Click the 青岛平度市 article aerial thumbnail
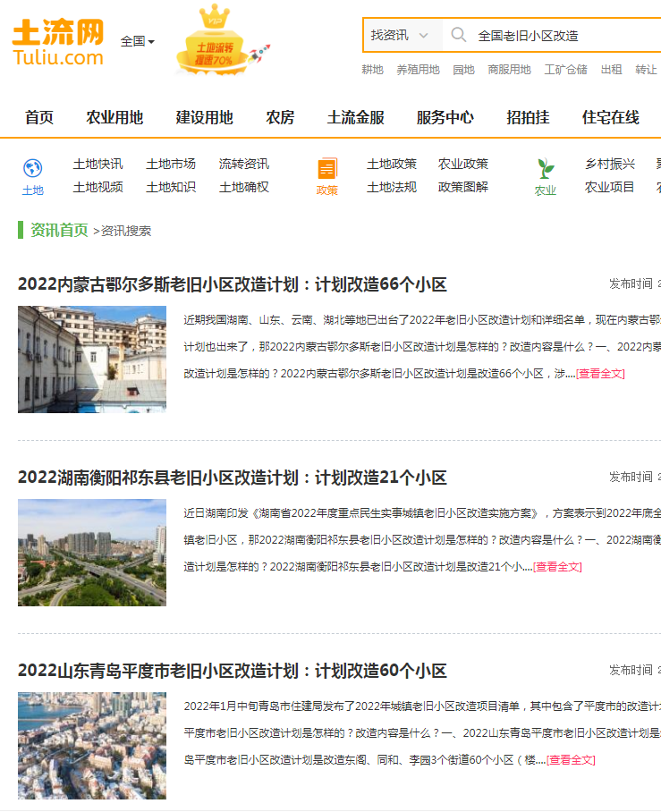Image resolution: width=661 pixels, height=812 pixels. point(92,746)
